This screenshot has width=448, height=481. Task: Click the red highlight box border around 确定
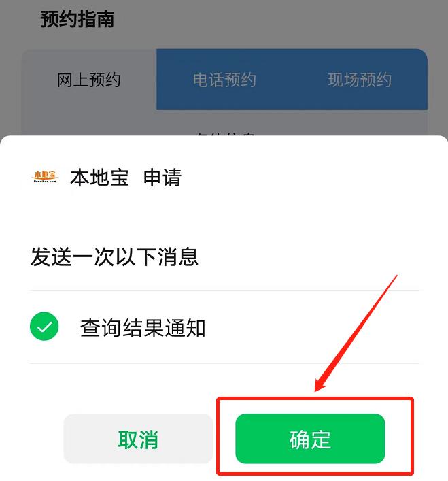pos(315,399)
